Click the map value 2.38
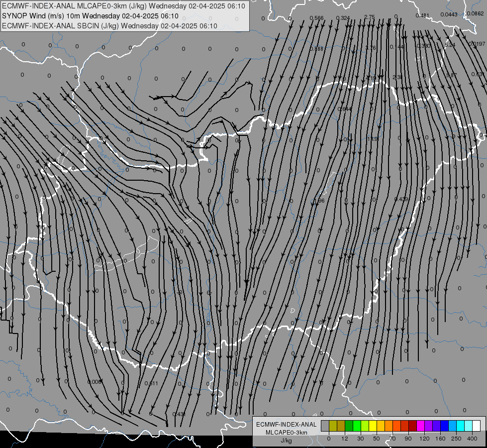 [x=397, y=77]
